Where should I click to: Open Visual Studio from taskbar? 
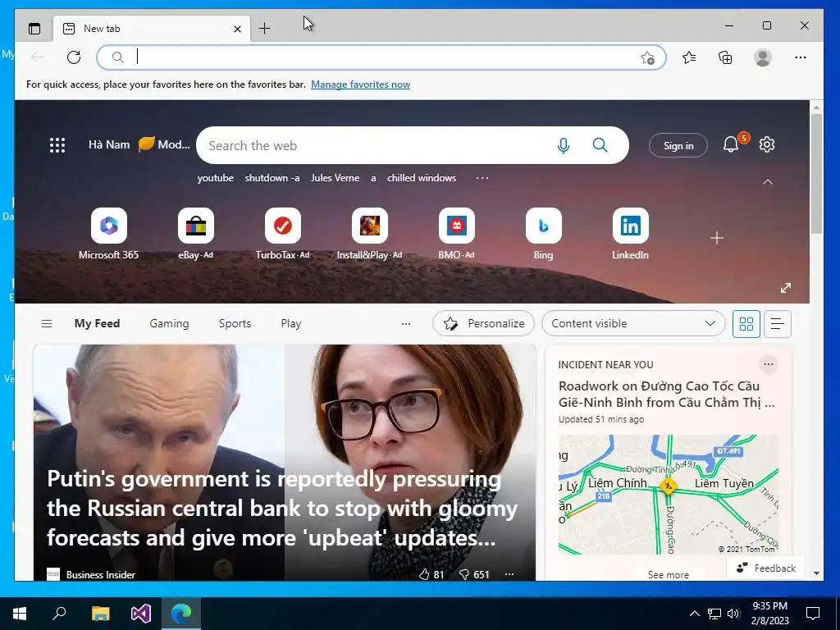(x=141, y=614)
